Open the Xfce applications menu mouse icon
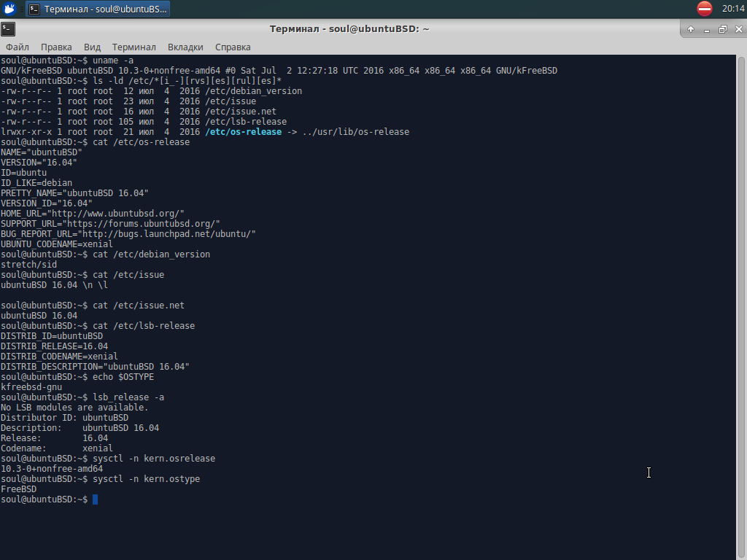 pyautogui.click(x=9, y=9)
